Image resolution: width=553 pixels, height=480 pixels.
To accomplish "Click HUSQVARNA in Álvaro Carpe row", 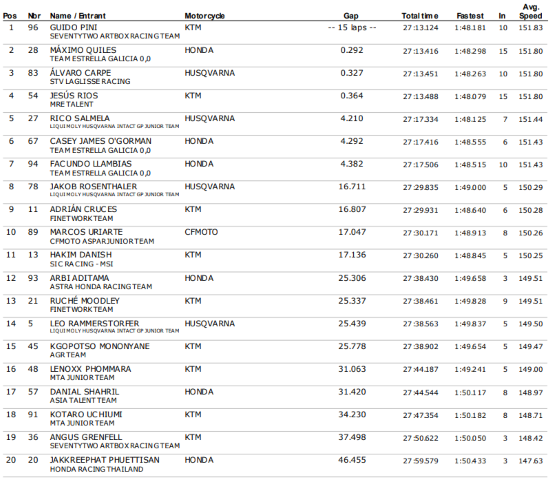I will tap(210, 73).
